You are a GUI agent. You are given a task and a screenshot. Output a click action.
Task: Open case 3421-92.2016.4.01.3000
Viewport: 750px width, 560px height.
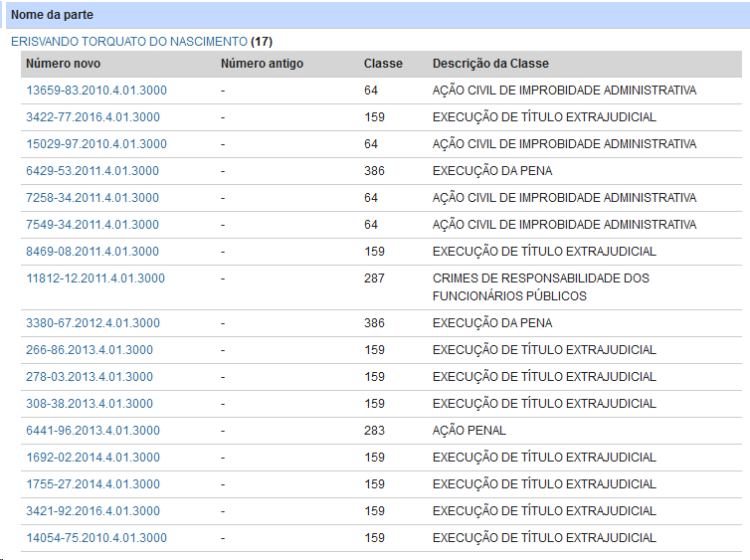[x=93, y=511]
